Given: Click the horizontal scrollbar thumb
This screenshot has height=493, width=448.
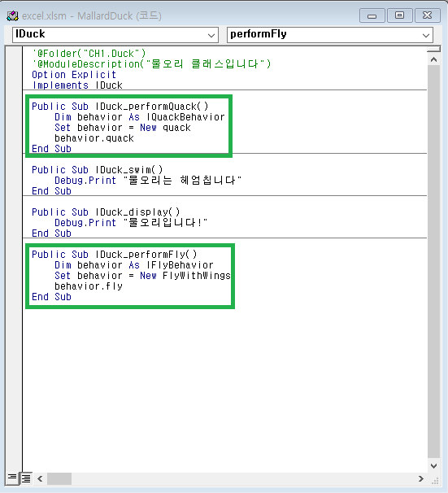Looking at the screenshot, I should [x=59, y=478].
